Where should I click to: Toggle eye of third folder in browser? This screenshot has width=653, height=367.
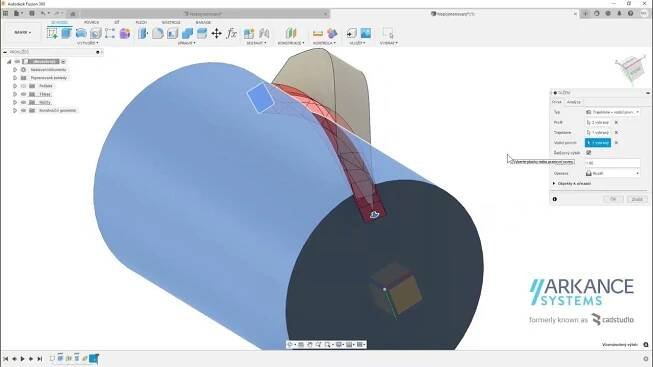[x=23, y=86]
